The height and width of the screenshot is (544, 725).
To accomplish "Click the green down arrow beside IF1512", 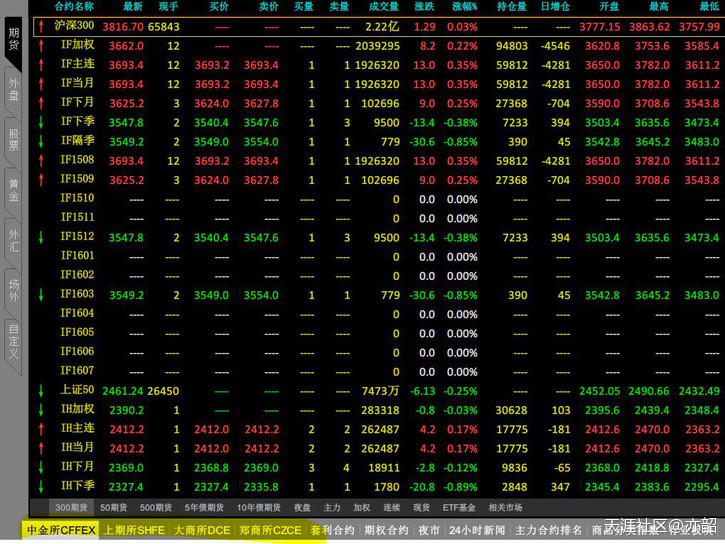I will [x=41, y=237].
